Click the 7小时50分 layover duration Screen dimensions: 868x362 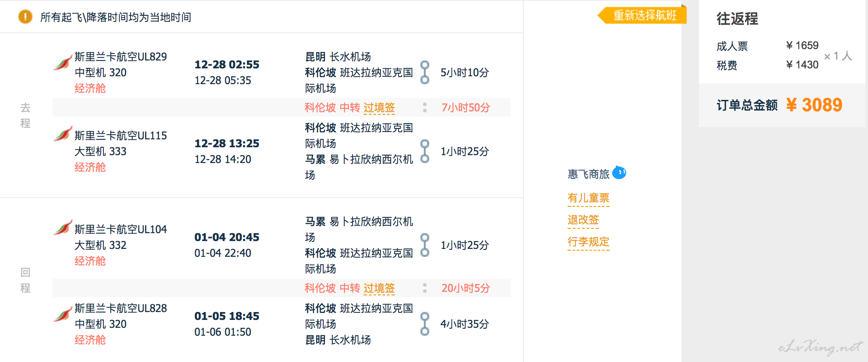pyautogui.click(x=466, y=107)
